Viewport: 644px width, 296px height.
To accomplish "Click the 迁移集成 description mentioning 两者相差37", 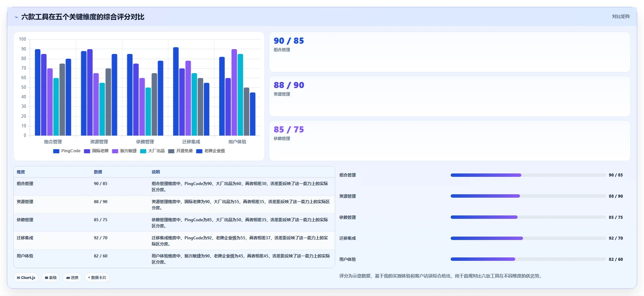I will [x=240, y=241].
